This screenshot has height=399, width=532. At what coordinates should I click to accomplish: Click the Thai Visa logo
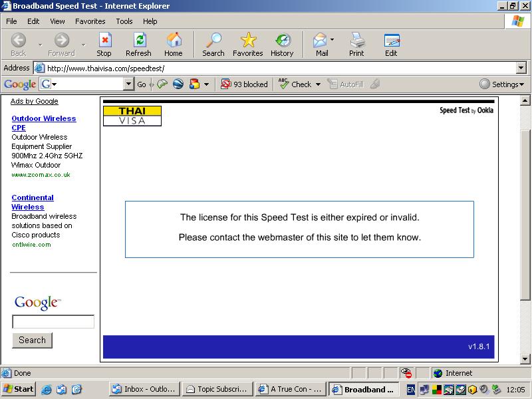132,116
